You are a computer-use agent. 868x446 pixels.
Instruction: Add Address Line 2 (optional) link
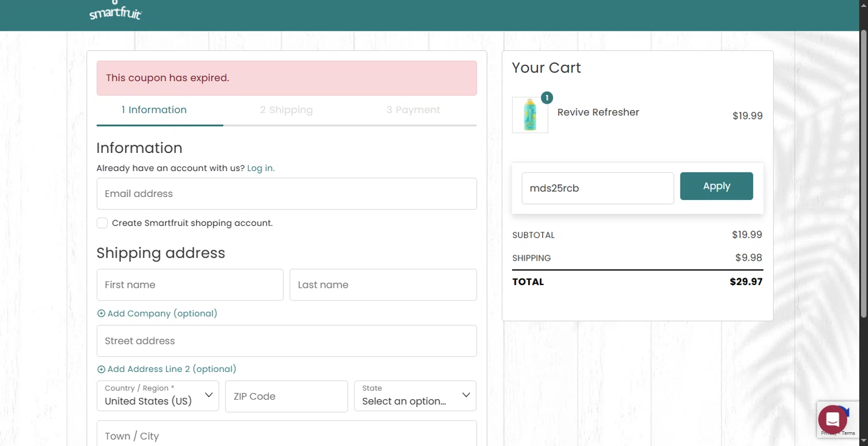(x=167, y=369)
